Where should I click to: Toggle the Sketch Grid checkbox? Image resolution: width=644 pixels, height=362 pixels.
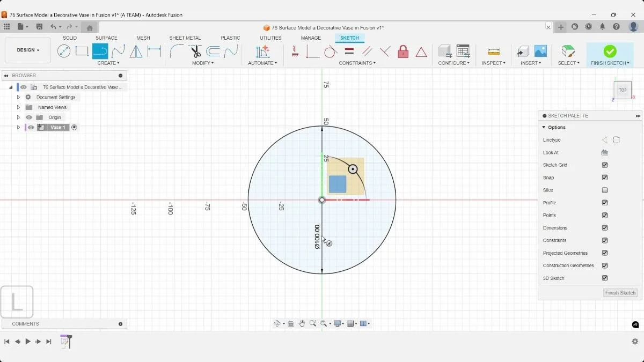605,165
